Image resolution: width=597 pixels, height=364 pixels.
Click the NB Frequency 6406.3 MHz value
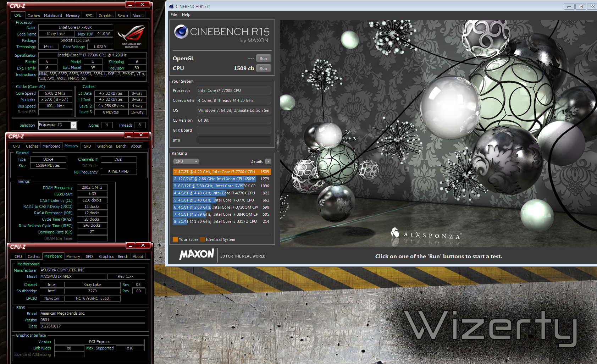118,172
